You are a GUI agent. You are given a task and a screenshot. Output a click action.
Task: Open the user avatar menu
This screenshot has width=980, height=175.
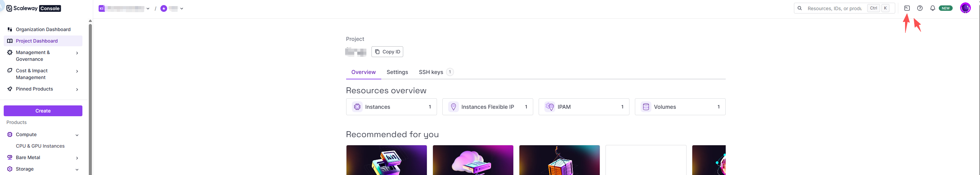pyautogui.click(x=965, y=8)
